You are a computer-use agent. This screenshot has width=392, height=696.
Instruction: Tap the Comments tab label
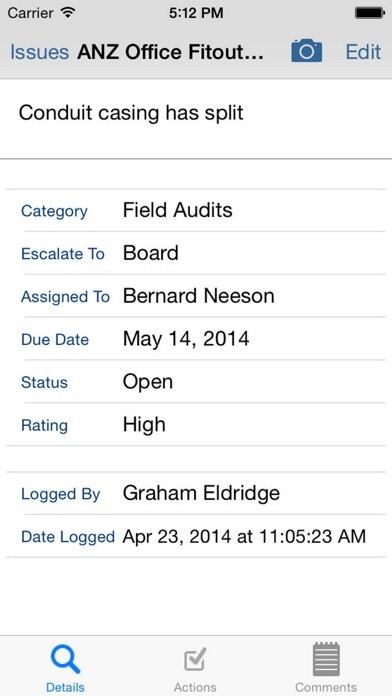point(326,688)
